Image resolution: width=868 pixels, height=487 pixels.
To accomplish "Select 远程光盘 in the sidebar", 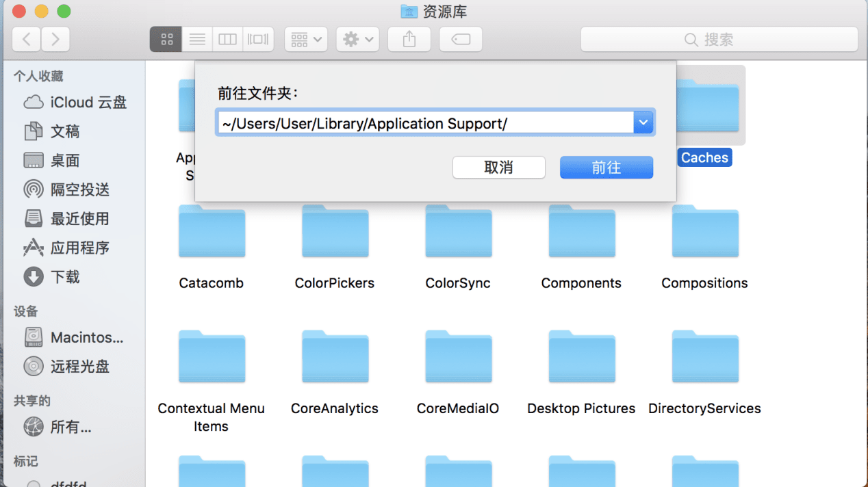I will click(66, 367).
